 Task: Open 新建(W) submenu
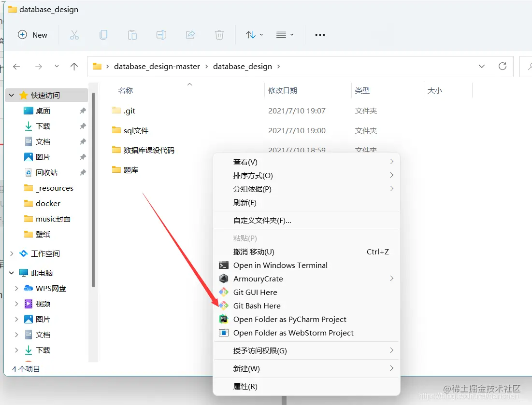pyautogui.click(x=306, y=368)
